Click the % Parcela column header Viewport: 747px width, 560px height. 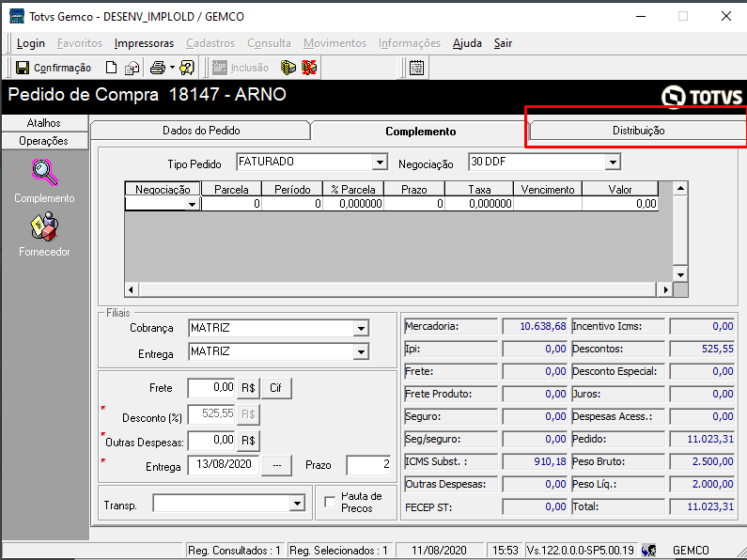tap(353, 189)
